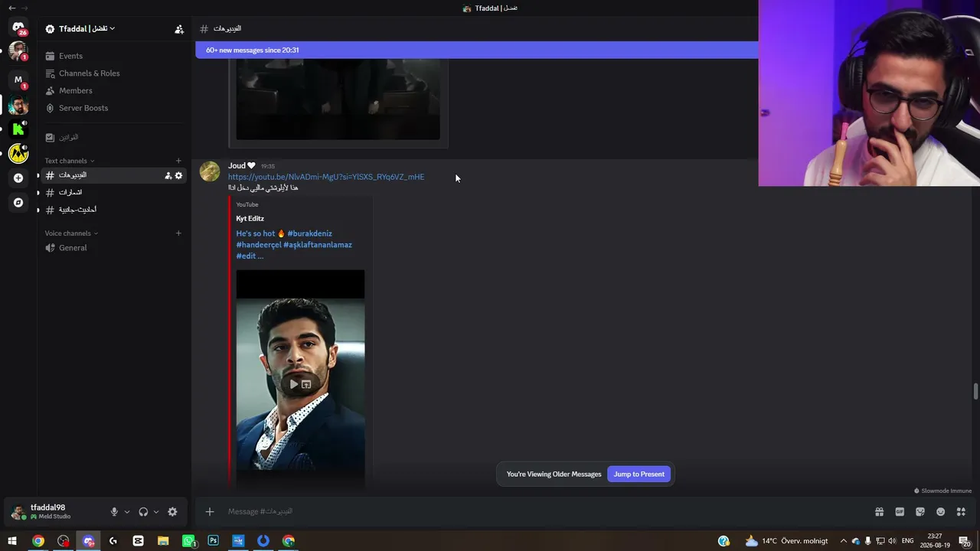This screenshot has height=551, width=980.
Task: Open the microphone input options arrow
Action: tap(127, 512)
